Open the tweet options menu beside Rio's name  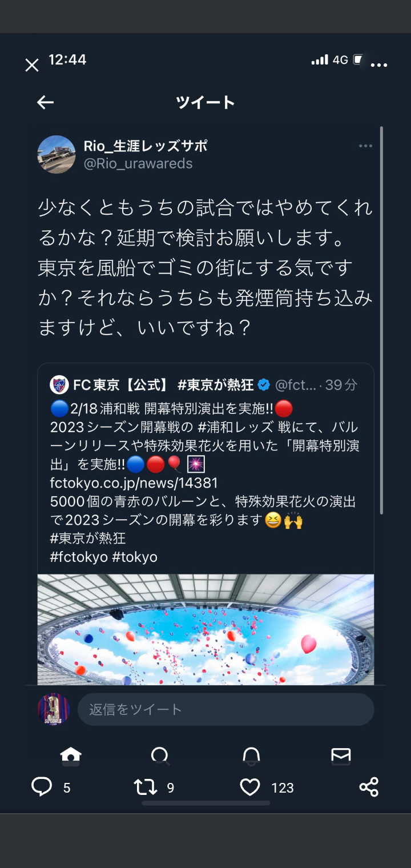365,146
